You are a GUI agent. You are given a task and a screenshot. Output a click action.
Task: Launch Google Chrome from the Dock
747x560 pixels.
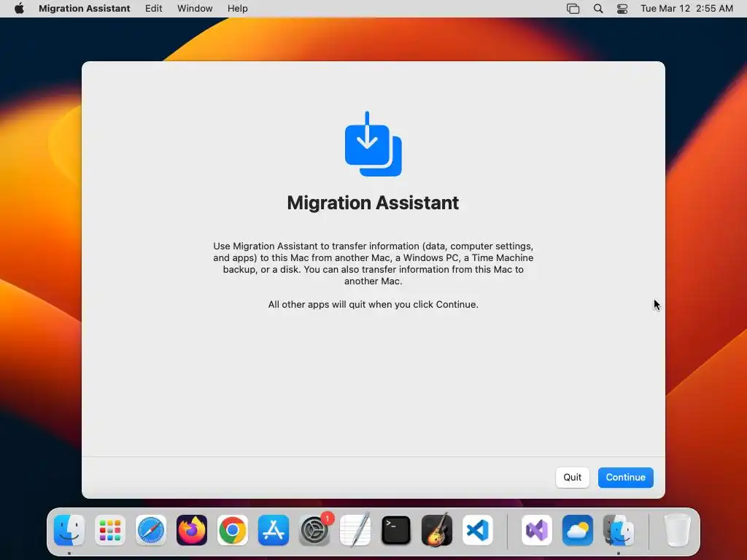pos(233,530)
